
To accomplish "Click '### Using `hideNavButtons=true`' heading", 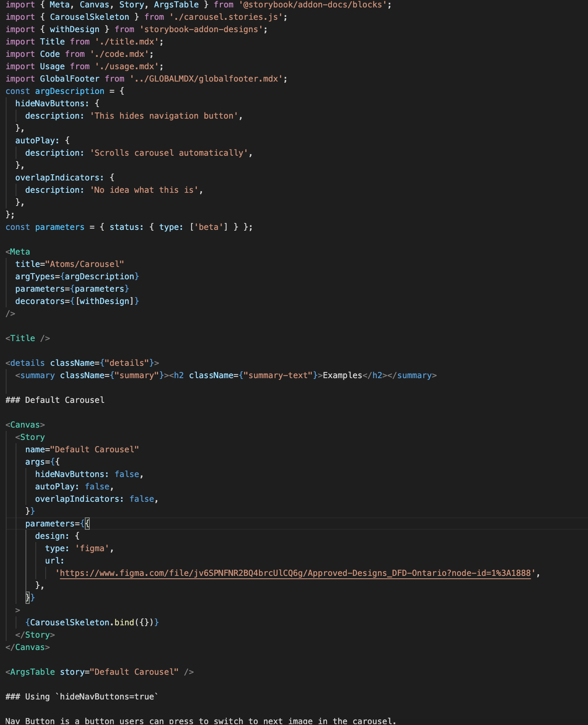I will [82, 697].
